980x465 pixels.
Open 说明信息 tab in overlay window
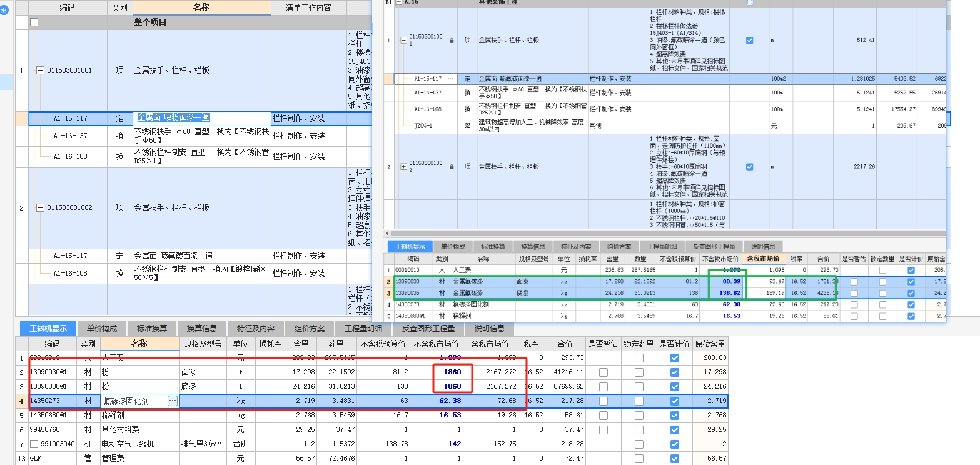pos(762,246)
